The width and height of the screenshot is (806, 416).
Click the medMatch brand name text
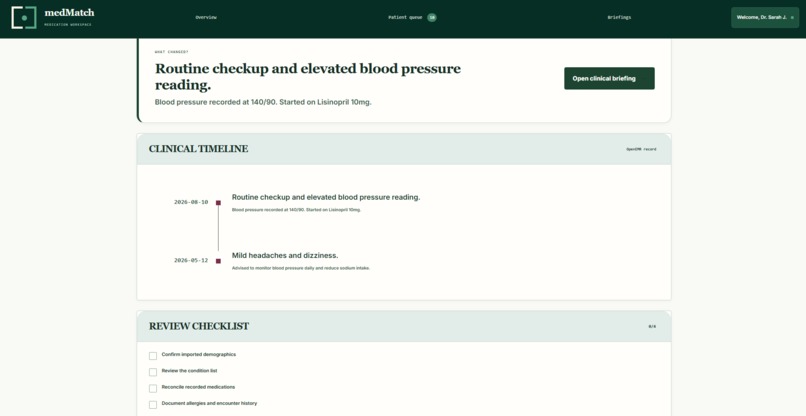pyautogui.click(x=69, y=13)
